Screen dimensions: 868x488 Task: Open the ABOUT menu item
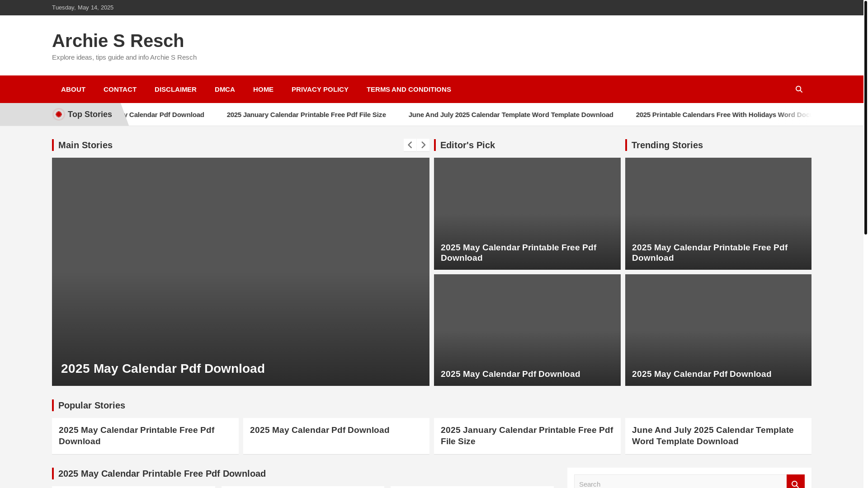tap(73, 89)
